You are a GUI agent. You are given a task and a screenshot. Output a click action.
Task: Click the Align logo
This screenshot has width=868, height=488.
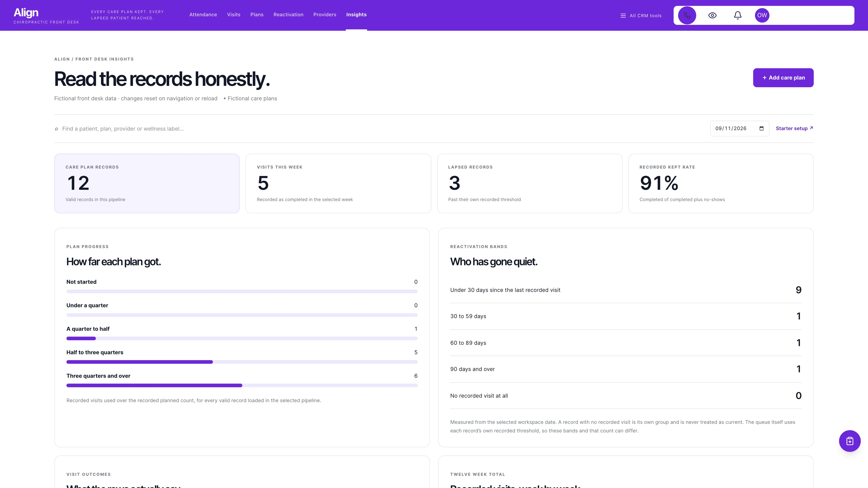tap(26, 12)
